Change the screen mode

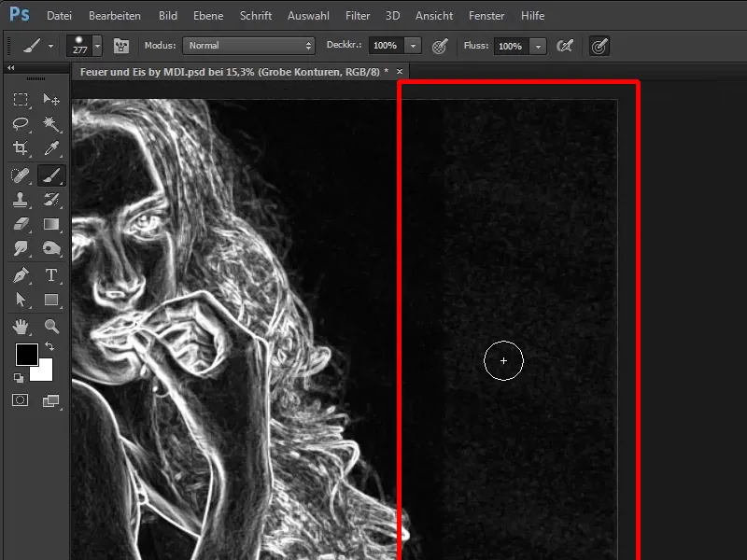[x=51, y=401]
